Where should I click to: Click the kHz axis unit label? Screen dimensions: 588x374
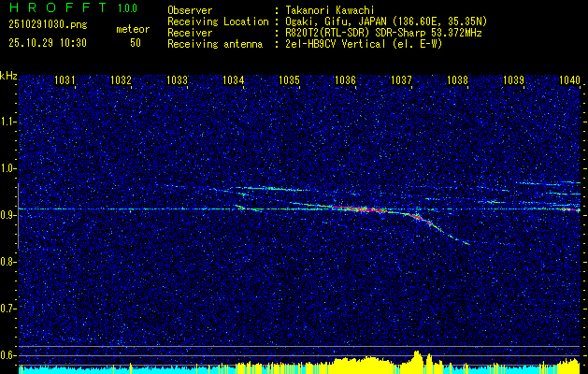point(8,76)
